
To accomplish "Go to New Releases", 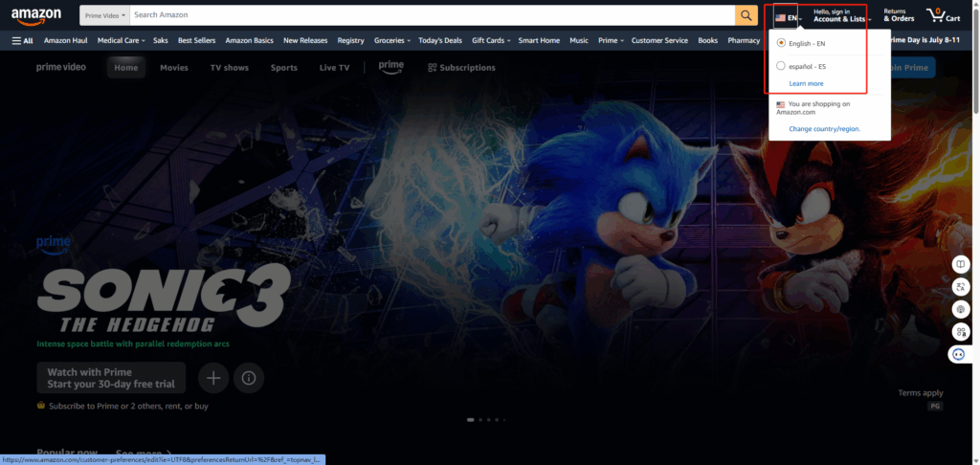I will [x=305, y=40].
